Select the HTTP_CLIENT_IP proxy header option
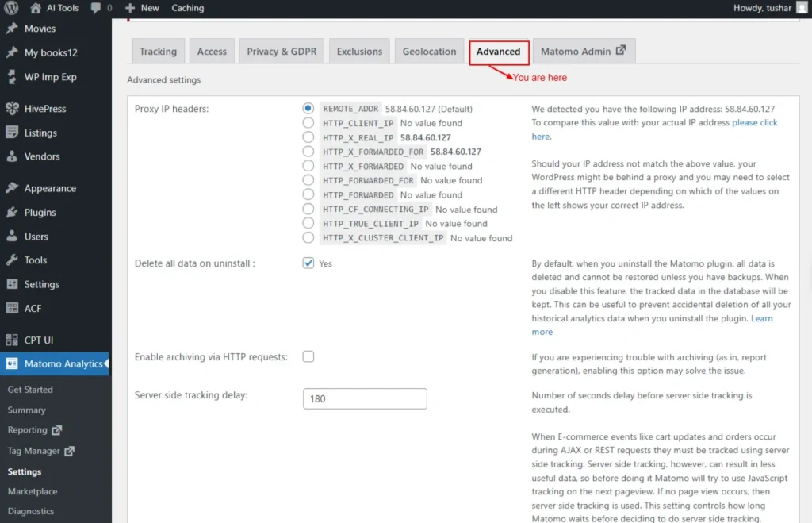Screen dimensions: 812x523 (x=308, y=123)
